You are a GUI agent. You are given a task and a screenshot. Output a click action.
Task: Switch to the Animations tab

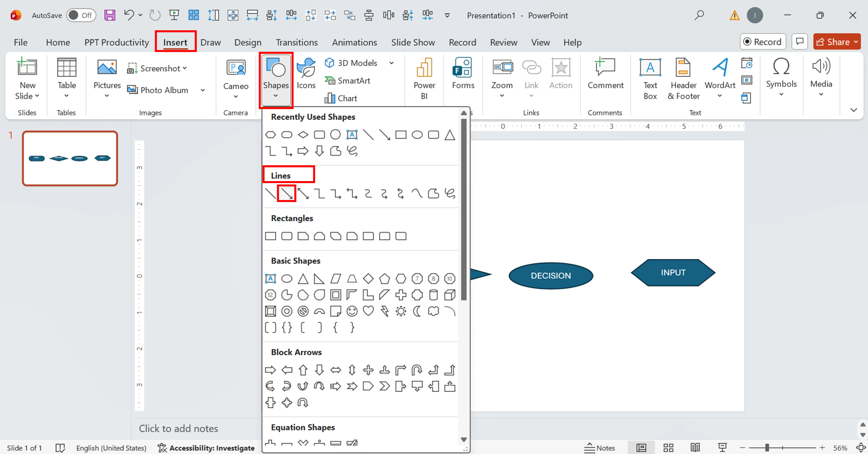pyautogui.click(x=354, y=42)
